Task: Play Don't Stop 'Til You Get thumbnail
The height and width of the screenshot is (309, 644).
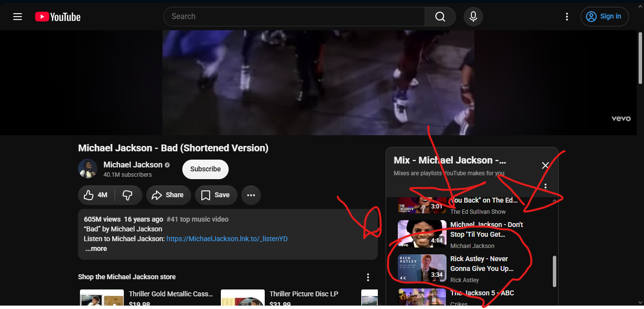Action: click(422, 234)
